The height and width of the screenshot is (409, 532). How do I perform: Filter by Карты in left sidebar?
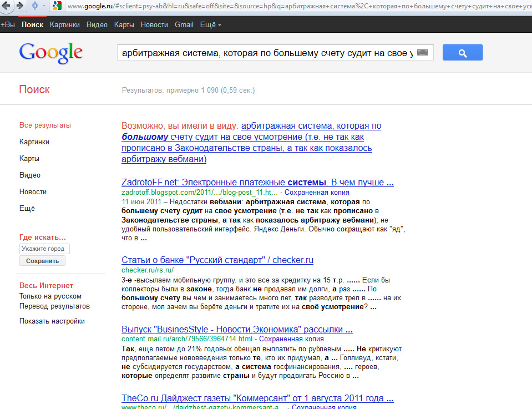point(29,159)
